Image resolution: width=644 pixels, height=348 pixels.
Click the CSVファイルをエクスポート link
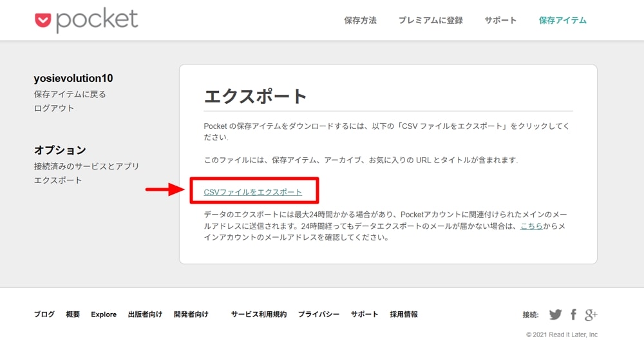252,192
